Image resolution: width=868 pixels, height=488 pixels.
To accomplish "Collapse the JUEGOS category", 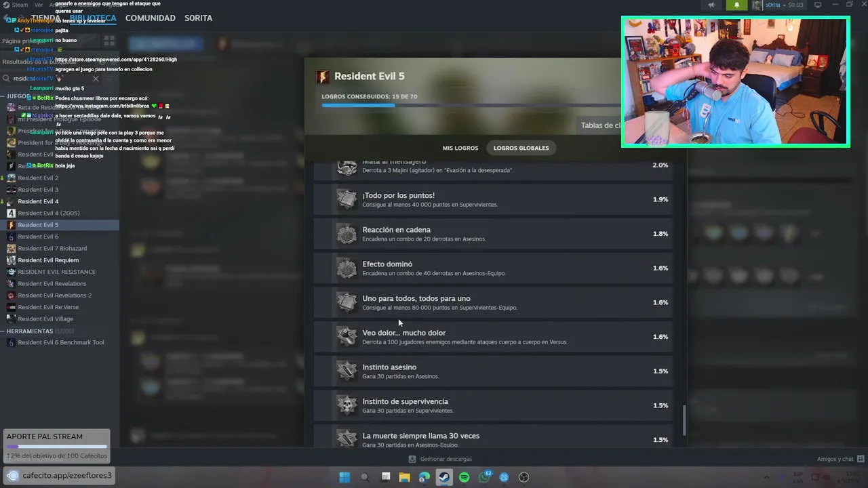I will [x=3, y=96].
